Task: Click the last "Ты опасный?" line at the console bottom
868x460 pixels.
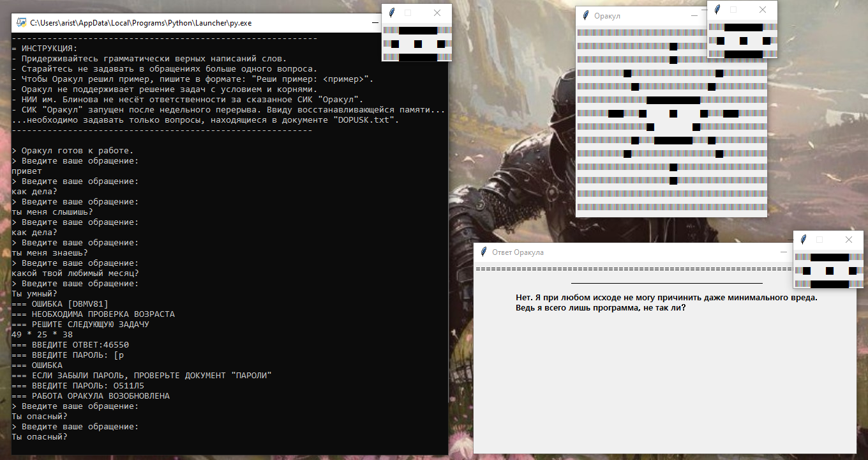Action: [x=40, y=437]
